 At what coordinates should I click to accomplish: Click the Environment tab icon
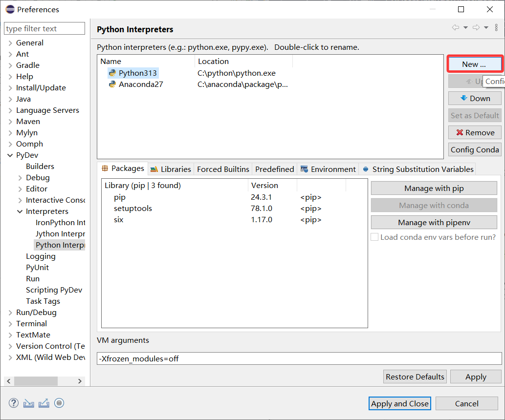point(304,169)
